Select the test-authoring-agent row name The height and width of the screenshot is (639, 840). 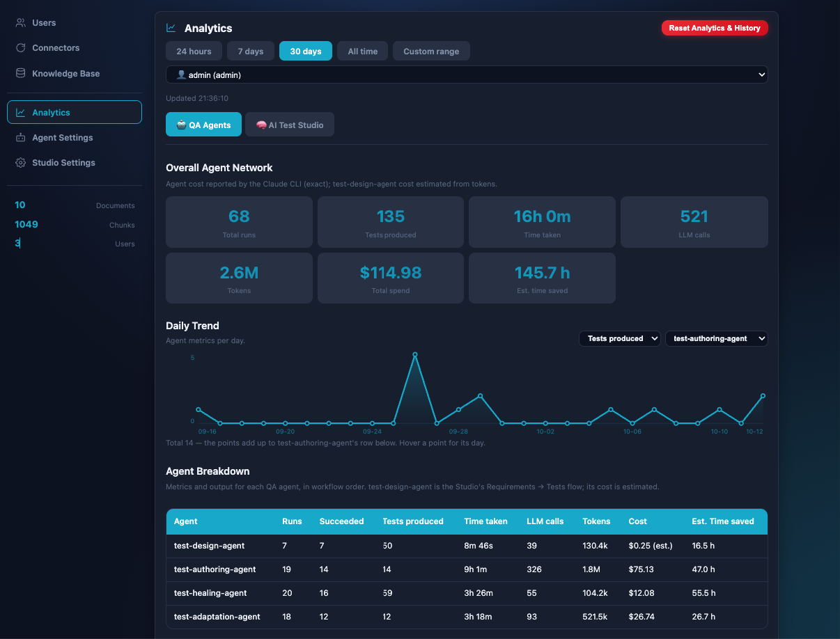click(x=215, y=569)
